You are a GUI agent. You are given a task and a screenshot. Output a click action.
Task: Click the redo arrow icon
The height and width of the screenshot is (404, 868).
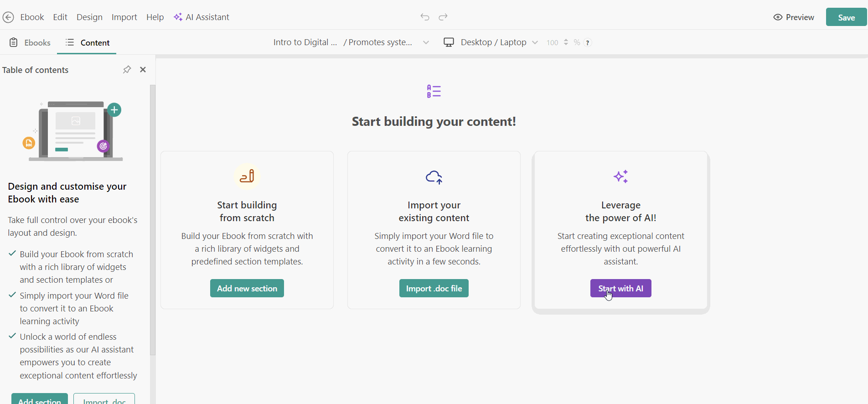443,17
